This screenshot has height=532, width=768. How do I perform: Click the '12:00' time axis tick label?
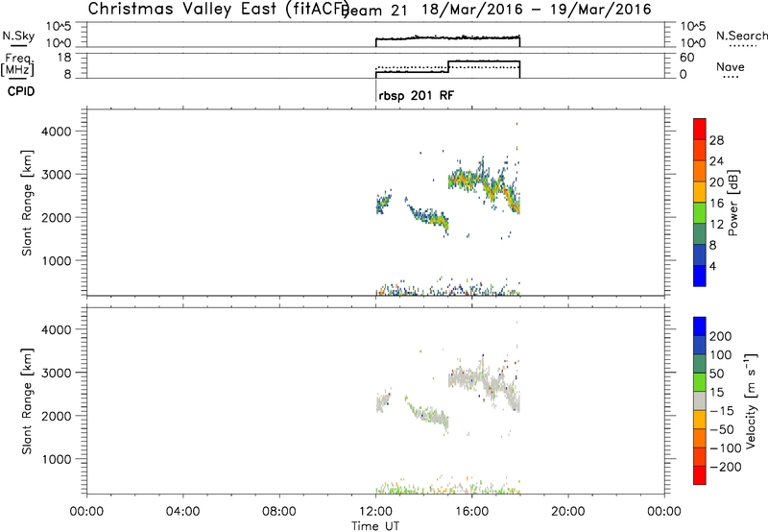pos(375,512)
